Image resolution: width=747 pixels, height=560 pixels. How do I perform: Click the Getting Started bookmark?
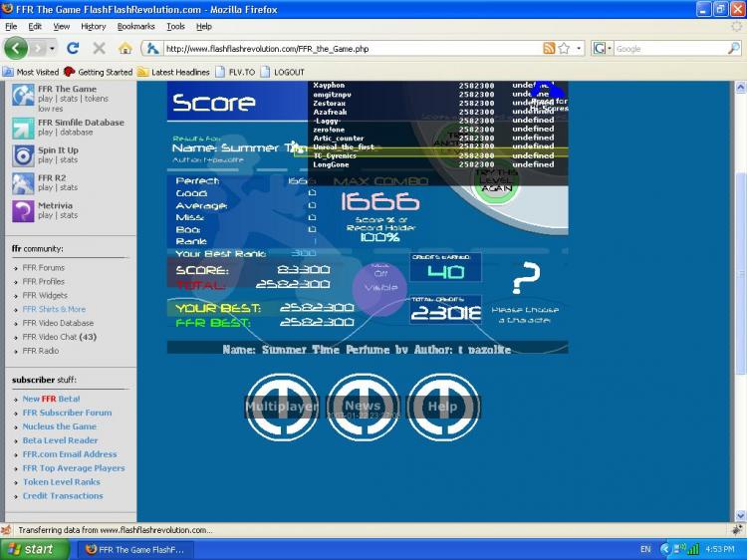99,72
